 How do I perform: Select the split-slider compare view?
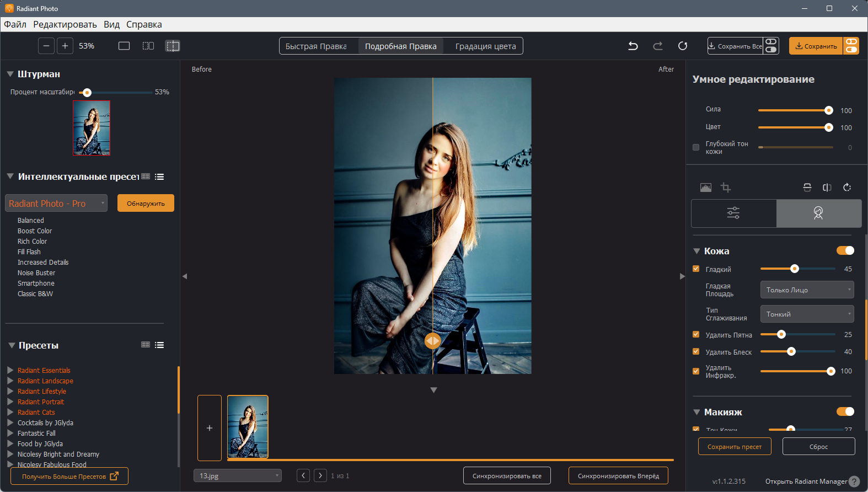pyautogui.click(x=173, y=46)
